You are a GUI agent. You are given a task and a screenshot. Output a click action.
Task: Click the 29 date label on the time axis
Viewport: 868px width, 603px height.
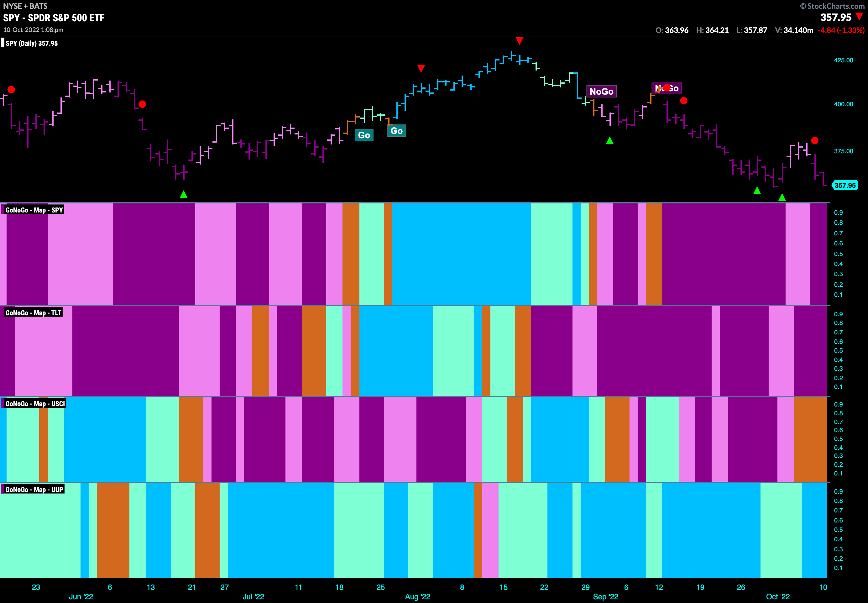tap(585, 587)
